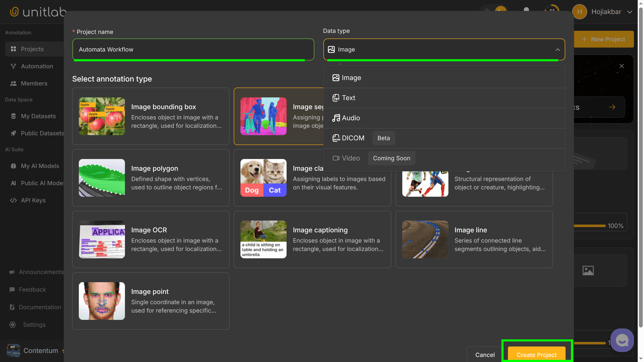Viewport: 644px width, 362px height.
Task: Select DICOM Beta data type option
Action: point(353,138)
